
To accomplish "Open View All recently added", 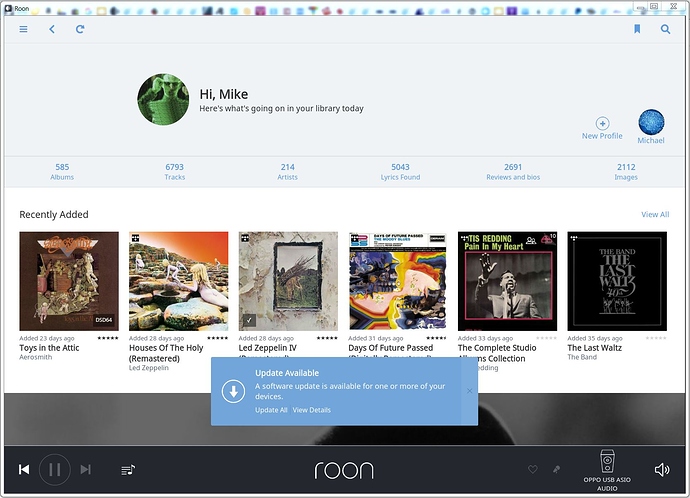I will tap(655, 214).
